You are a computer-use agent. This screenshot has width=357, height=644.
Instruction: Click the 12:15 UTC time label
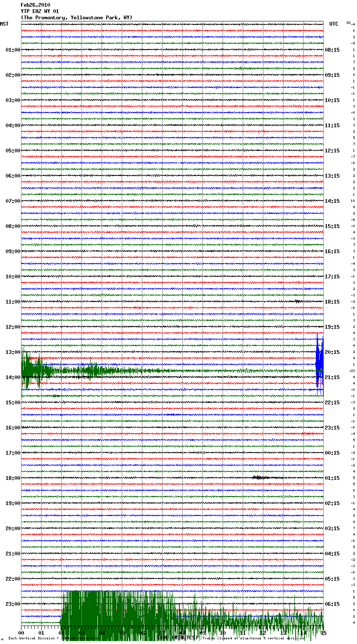pyautogui.click(x=332, y=151)
